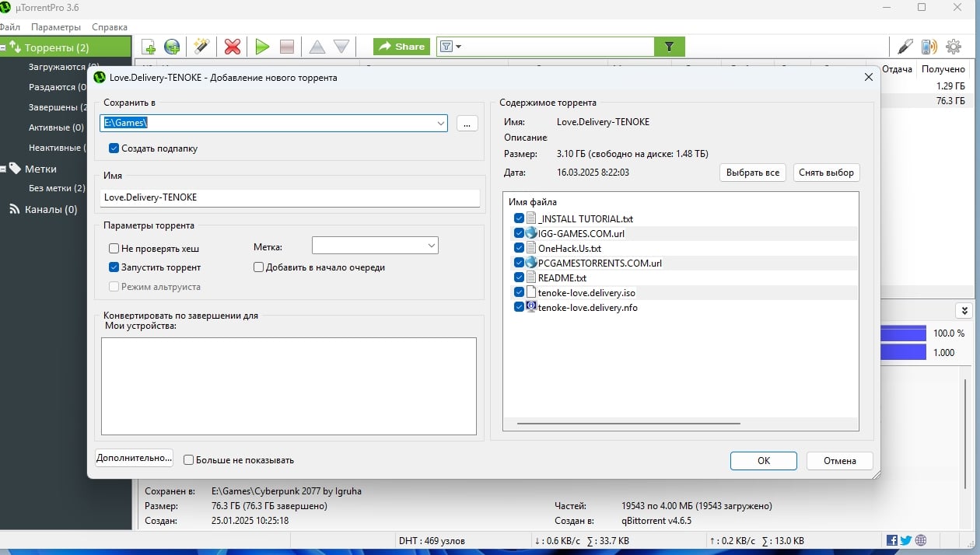Click the browse ... button next to save path

[467, 123]
